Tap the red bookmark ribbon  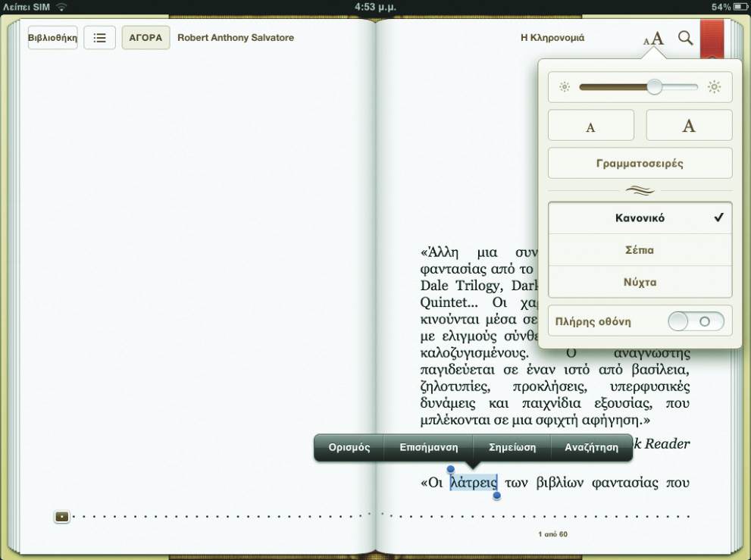[x=712, y=38]
